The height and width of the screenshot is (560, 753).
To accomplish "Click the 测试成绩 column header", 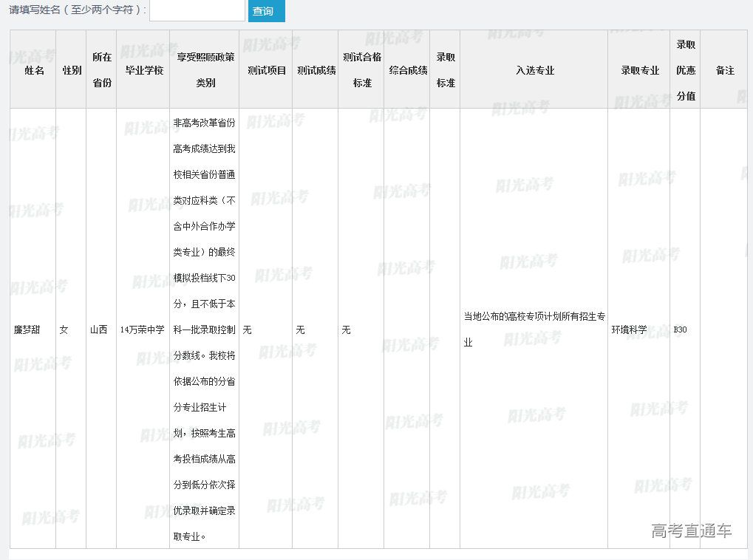I will [x=316, y=70].
